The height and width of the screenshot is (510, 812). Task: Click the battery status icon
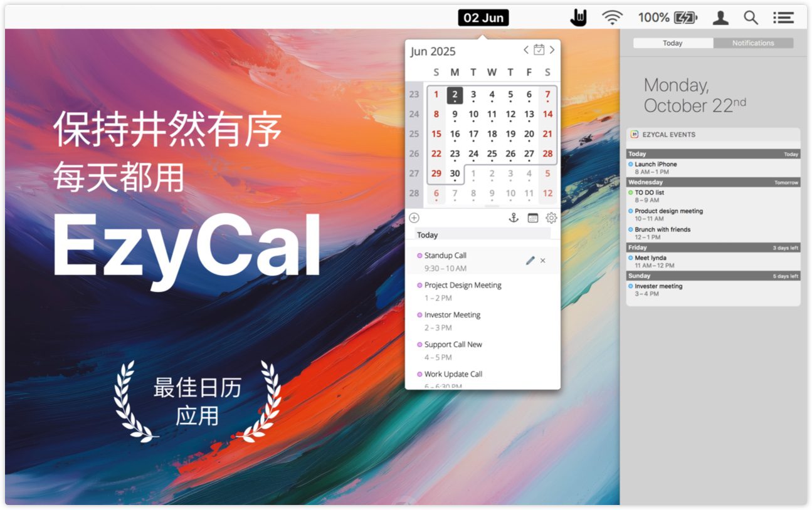pos(686,18)
